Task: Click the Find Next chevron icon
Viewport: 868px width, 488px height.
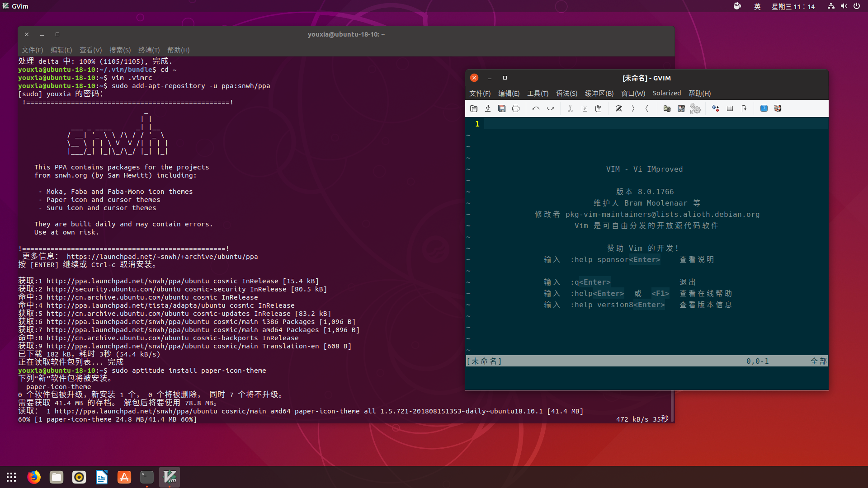Action: click(x=633, y=108)
